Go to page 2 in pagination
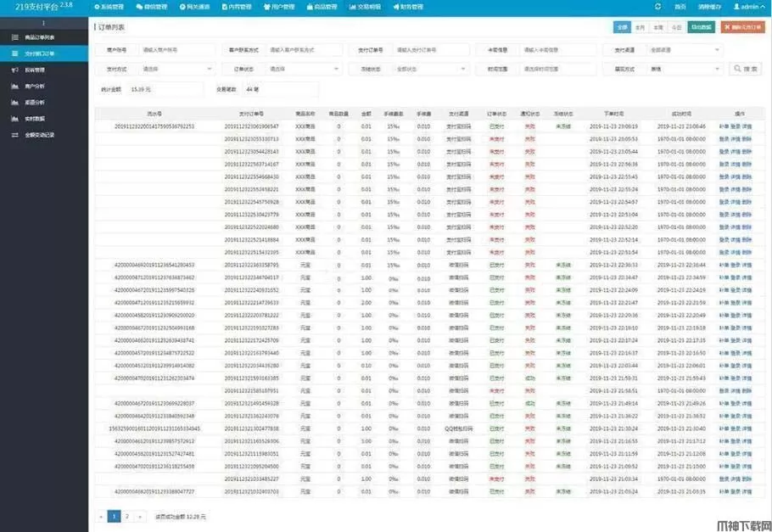Image resolution: width=772 pixels, height=532 pixels. (126, 516)
